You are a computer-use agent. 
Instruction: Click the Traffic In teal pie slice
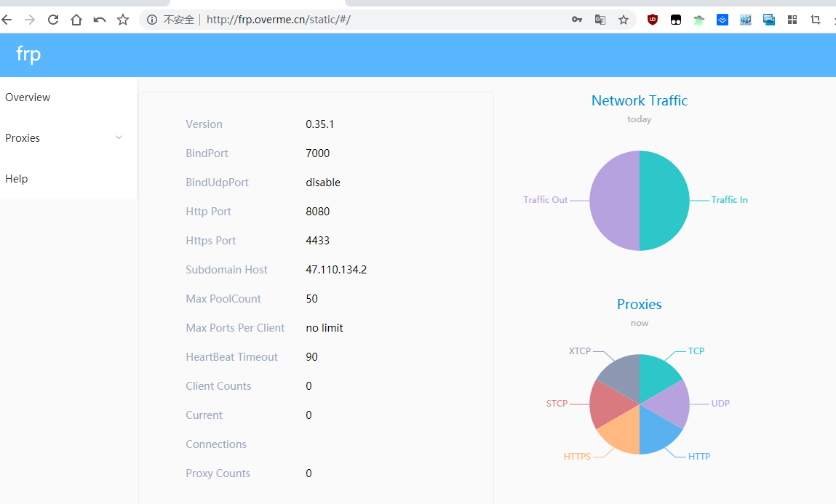[664, 200]
